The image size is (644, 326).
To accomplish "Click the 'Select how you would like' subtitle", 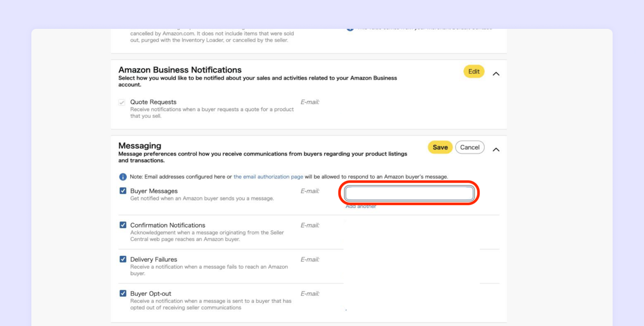I will (x=258, y=81).
